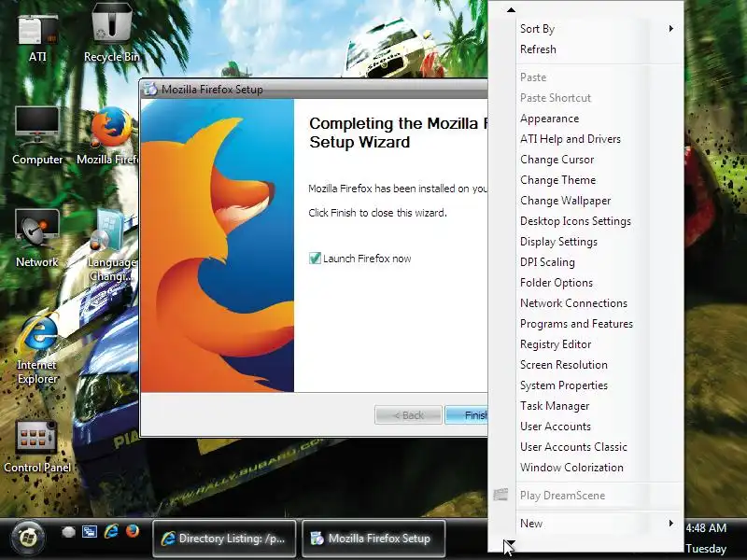This screenshot has height=560, width=747.
Task: Open ATI Help and Drivers entry
Action: (x=585, y=139)
